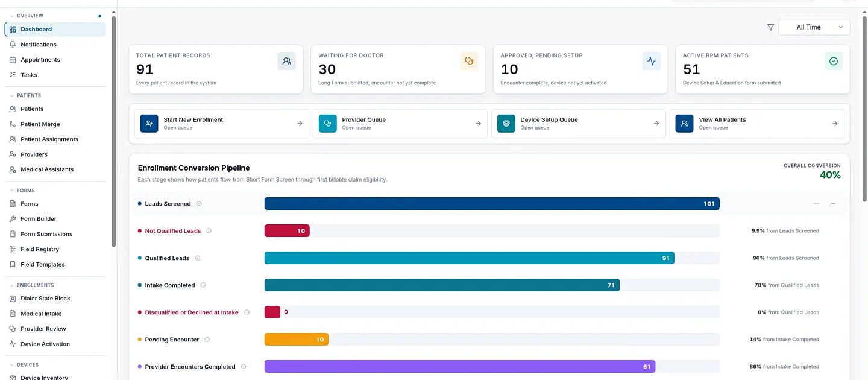Click the Appointments calendar icon
Image resolution: width=868 pixels, height=380 pixels.
pos(13,60)
